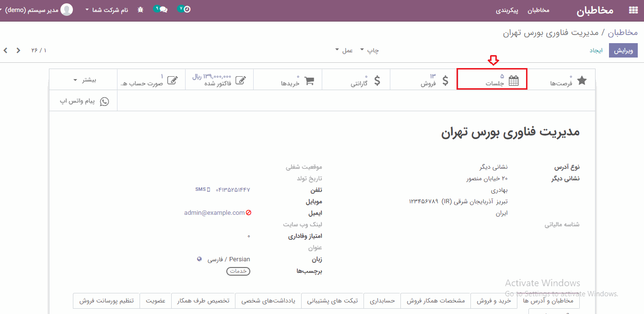This screenshot has width=644, height=314.
Task: Click the WhatsApp message icon button
Action: tap(84, 102)
